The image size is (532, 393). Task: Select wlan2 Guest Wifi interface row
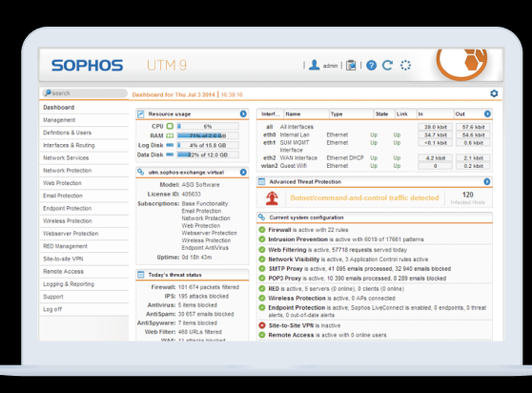(375, 166)
